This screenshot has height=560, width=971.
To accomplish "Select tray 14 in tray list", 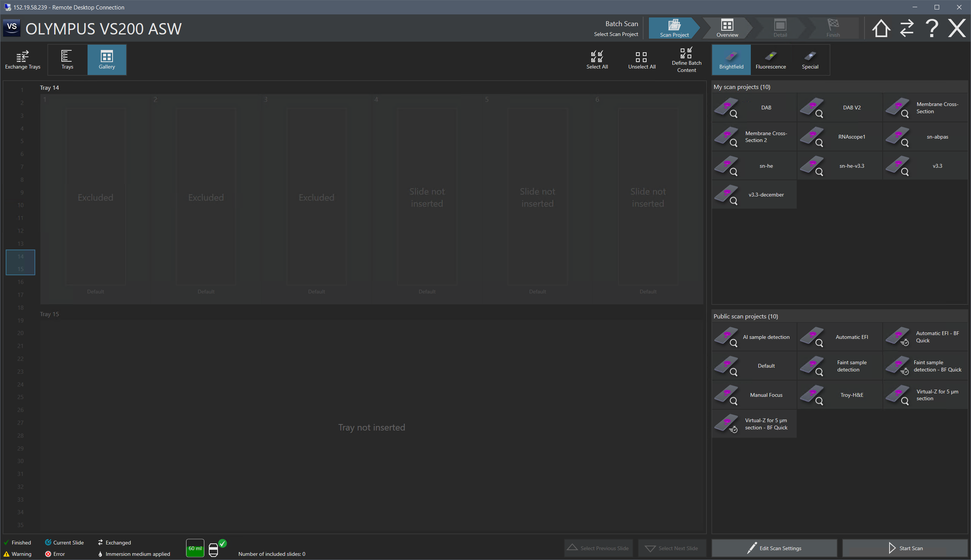I will 20,256.
